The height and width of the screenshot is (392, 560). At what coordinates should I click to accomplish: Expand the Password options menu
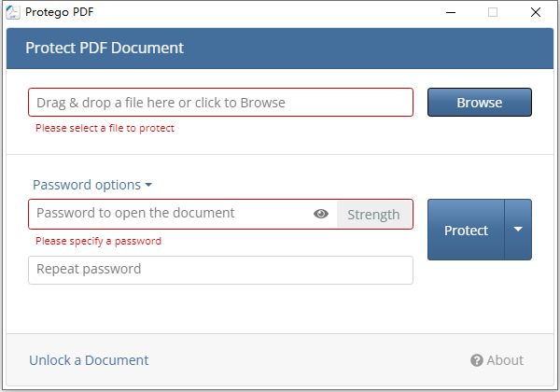click(91, 185)
